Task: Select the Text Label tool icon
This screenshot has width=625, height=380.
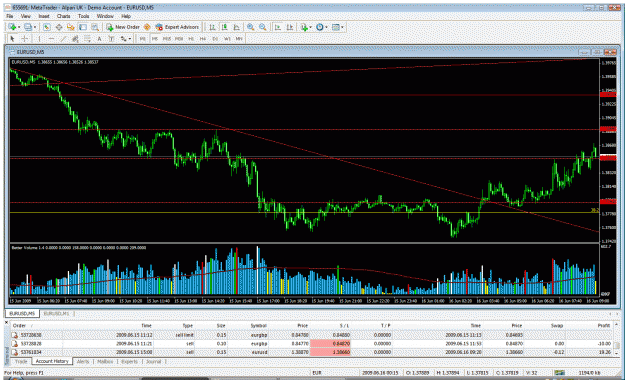Action: pos(111,39)
